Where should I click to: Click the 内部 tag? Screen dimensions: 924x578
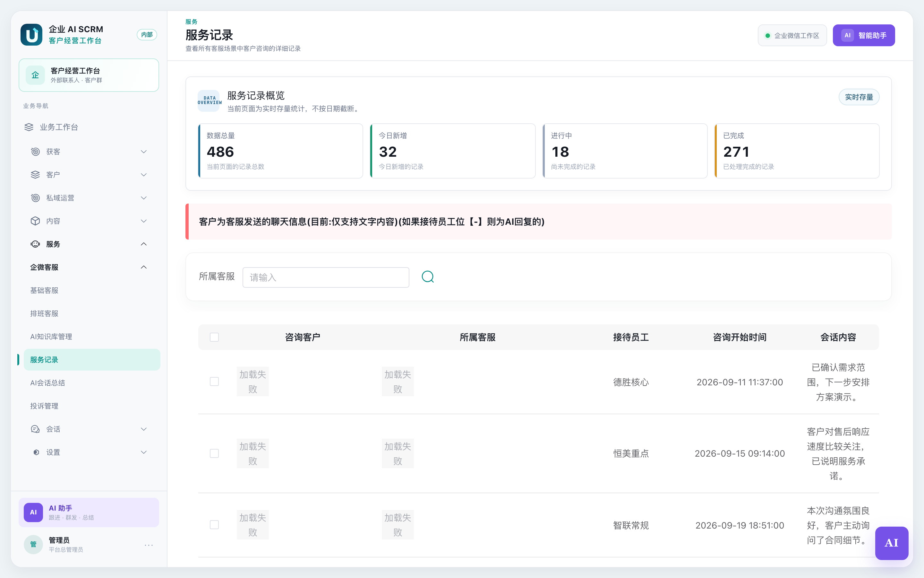click(x=147, y=35)
